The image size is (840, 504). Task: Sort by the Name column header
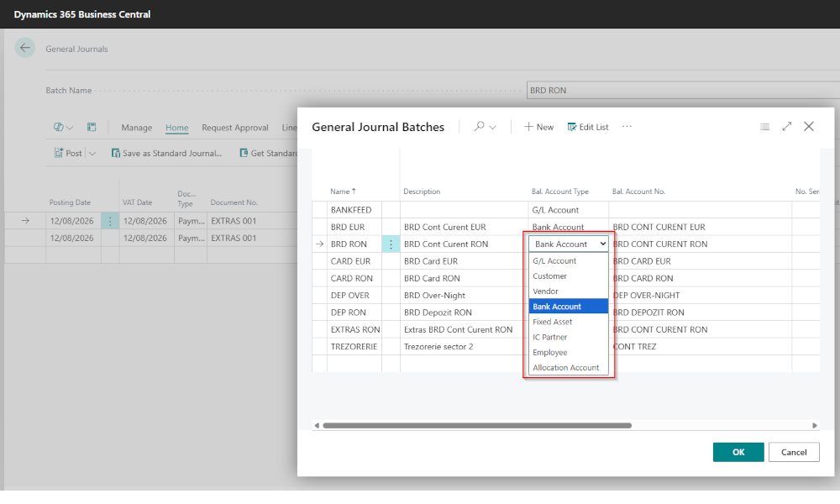343,192
